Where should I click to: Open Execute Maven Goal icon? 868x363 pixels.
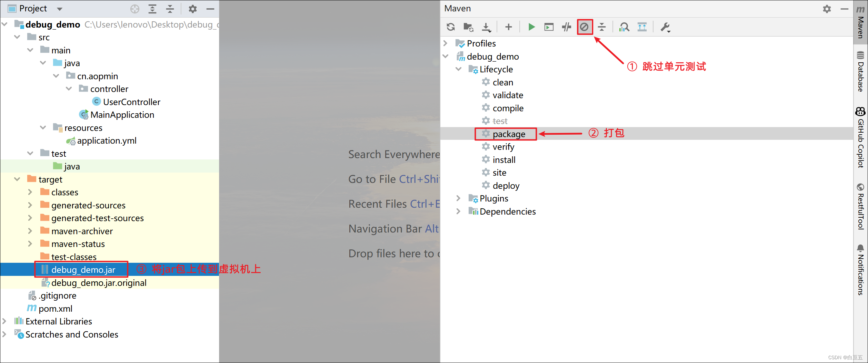pyautogui.click(x=549, y=27)
